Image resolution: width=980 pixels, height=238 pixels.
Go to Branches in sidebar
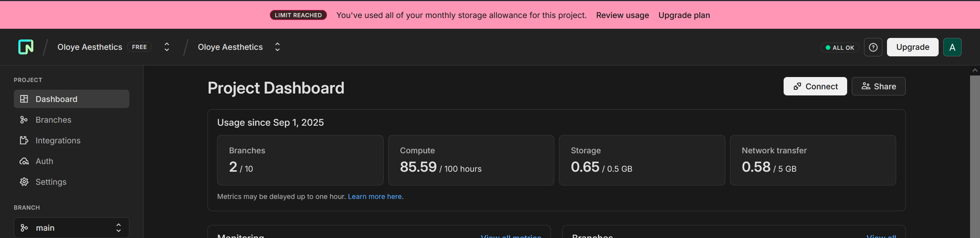(x=53, y=120)
